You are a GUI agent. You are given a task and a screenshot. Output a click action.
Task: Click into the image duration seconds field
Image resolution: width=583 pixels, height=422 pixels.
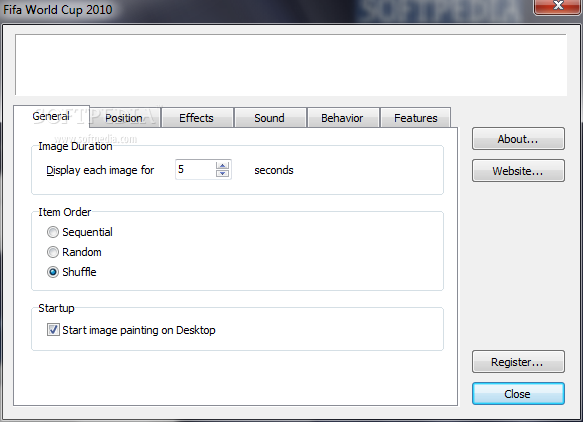195,170
